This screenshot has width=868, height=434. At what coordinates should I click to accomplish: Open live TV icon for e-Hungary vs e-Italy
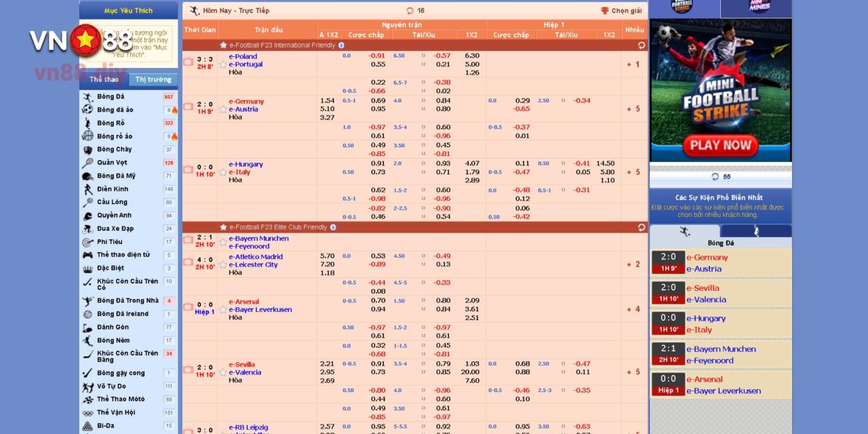188,170
